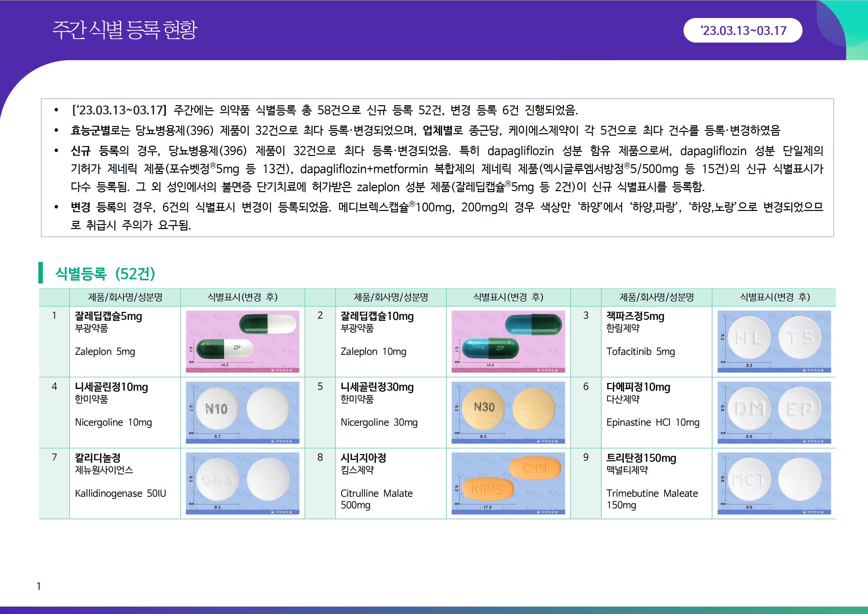Click the 잘레딥캡슐5mg capsule image
The height and width of the screenshot is (614, 868).
pyautogui.click(x=242, y=341)
